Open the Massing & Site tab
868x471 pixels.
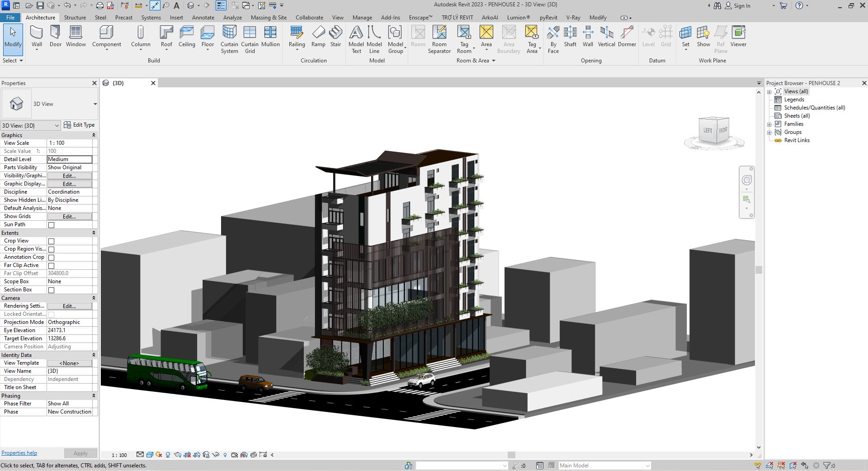[x=269, y=18]
